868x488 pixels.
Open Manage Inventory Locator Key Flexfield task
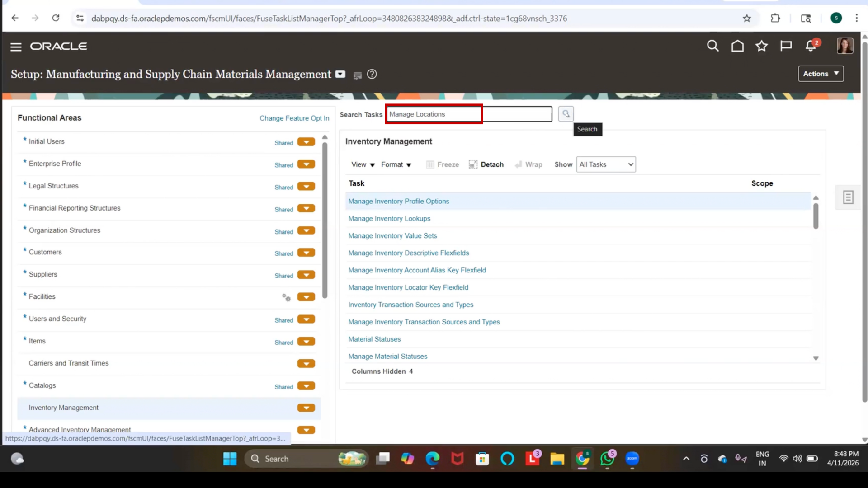408,287
